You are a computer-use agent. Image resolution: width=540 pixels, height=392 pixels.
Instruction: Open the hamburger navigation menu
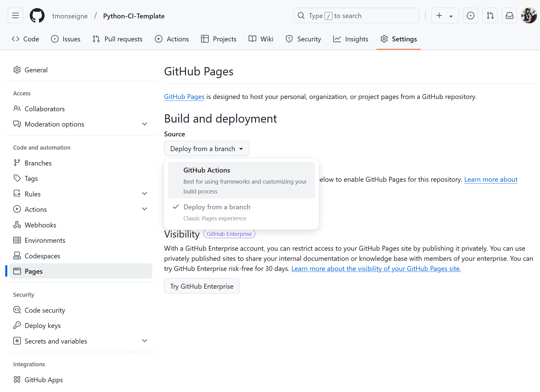pos(15,16)
